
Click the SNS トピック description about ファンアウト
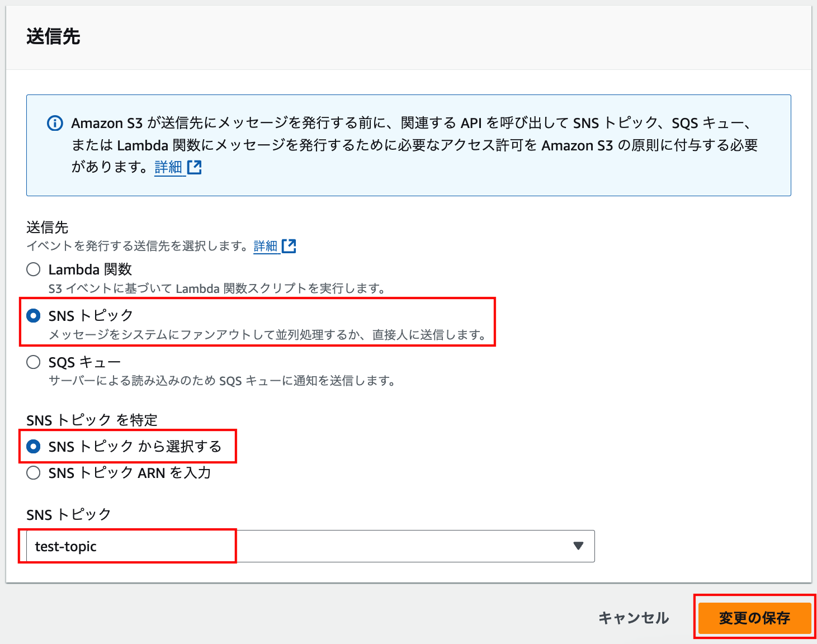pyautogui.click(x=268, y=334)
